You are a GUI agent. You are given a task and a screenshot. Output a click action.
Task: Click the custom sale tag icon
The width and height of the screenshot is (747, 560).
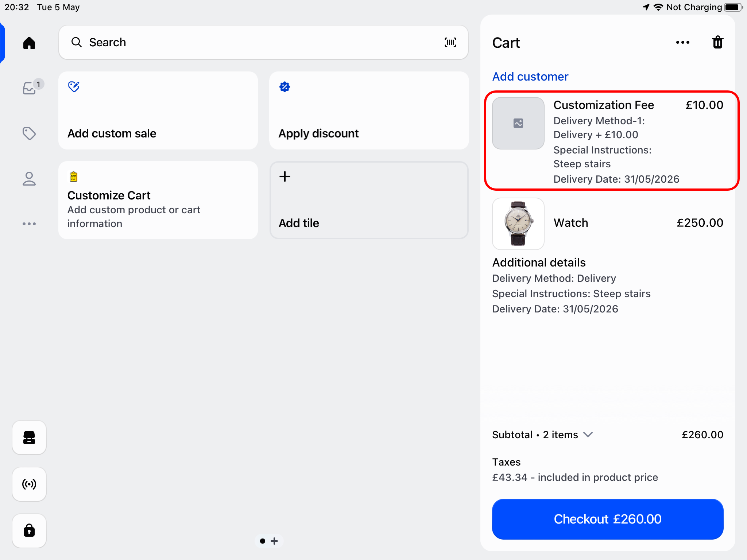point(74,87)
